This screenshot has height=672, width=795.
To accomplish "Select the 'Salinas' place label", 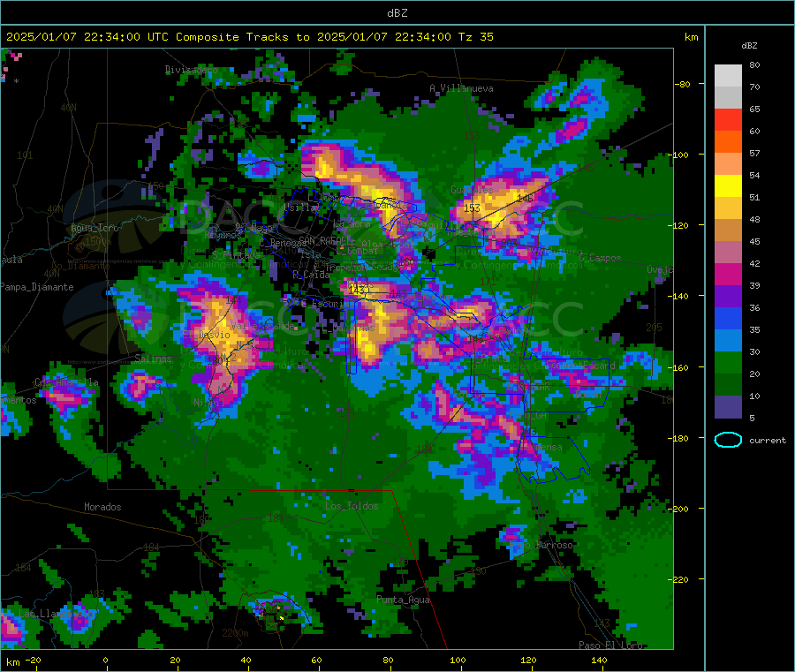I will tap(153, 359).
